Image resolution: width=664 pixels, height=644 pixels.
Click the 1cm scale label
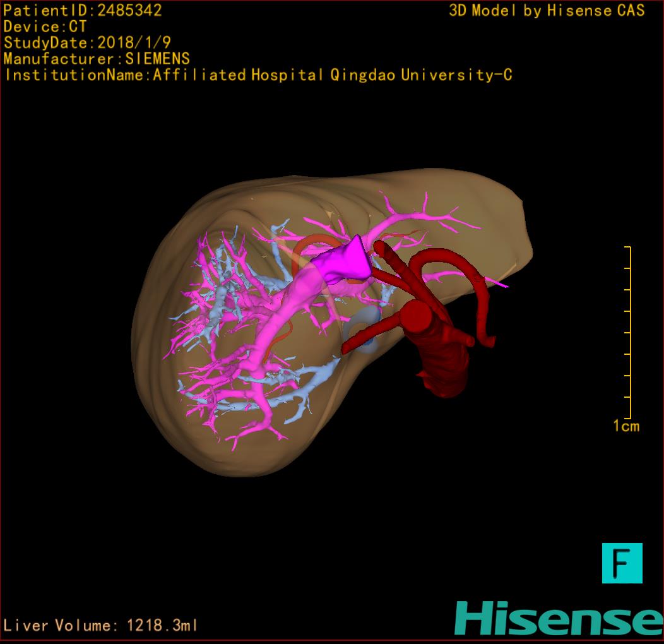625,426
